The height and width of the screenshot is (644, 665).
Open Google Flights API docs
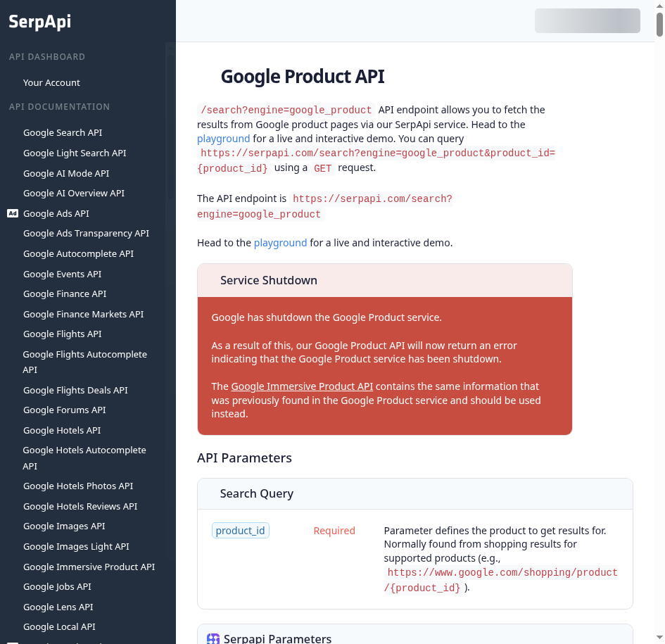pos(63,334)
